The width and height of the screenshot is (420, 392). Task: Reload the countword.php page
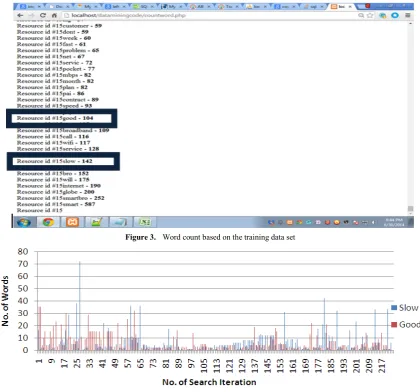click(43, 15)
